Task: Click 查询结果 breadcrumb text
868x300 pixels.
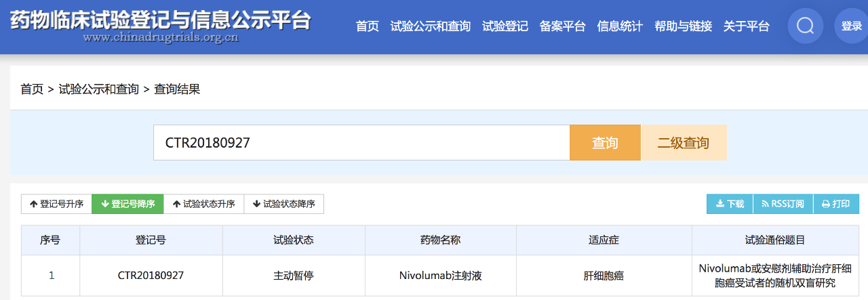Action: pos(177,89)
